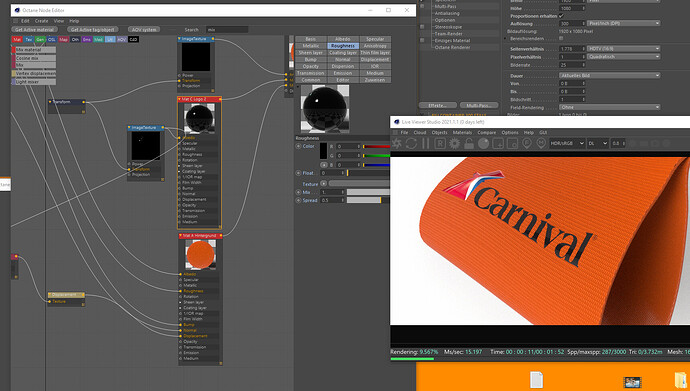This screenshot has height=391, width=690.
Task: Toggle the Ems node filter
Action: [x=87, y=40]
